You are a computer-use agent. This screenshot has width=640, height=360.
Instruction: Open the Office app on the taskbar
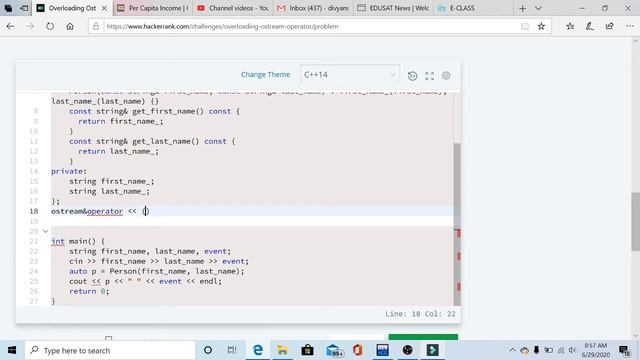358,350
